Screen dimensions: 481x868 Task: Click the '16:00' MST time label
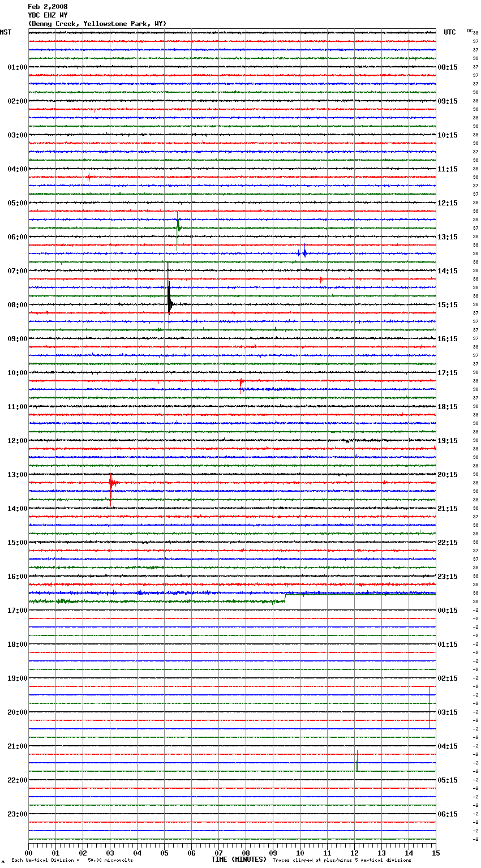(18, 577)
